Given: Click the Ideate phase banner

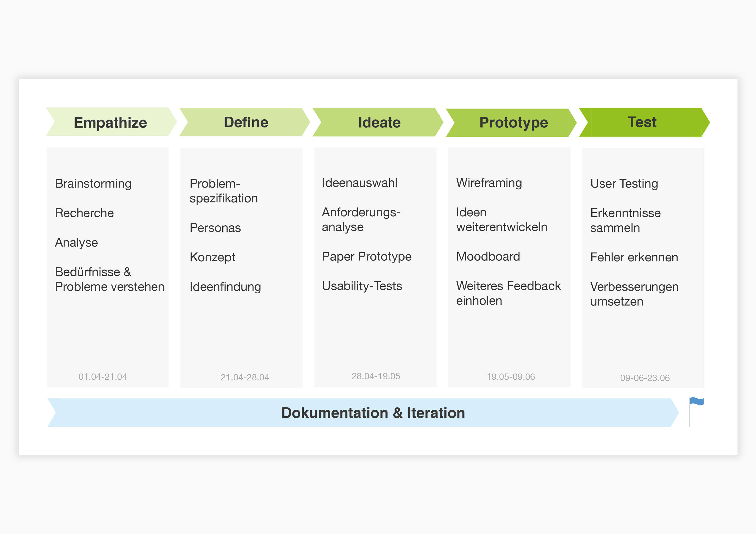Looking at the screenshot, I should coord(379,122).
